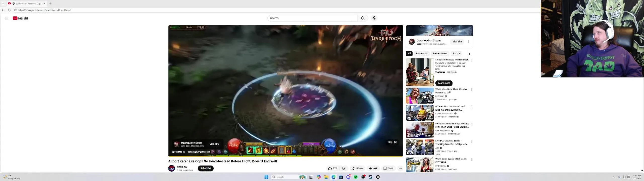Select the For you filter chip
Image resolution: width=644 pixels, height=181 pixels.
[456, 54]
